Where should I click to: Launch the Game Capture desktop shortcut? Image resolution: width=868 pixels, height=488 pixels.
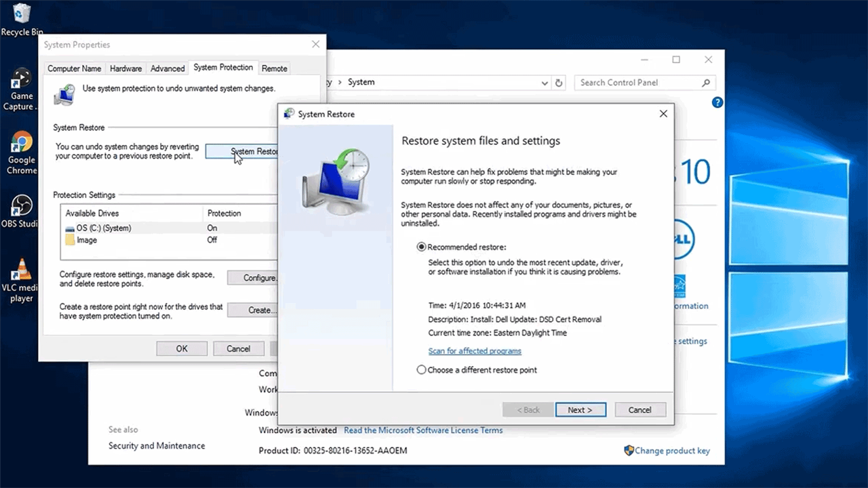coord(22,88)
